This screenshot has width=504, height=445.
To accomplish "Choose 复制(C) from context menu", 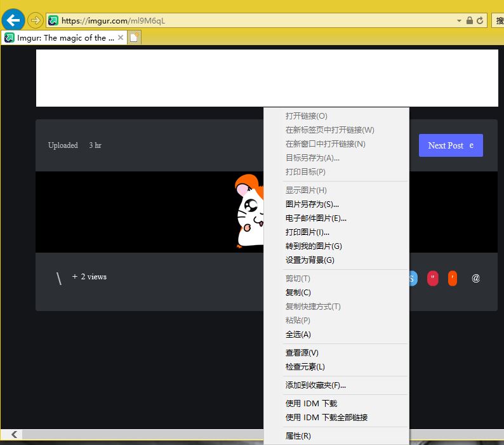I will [336, 293].
